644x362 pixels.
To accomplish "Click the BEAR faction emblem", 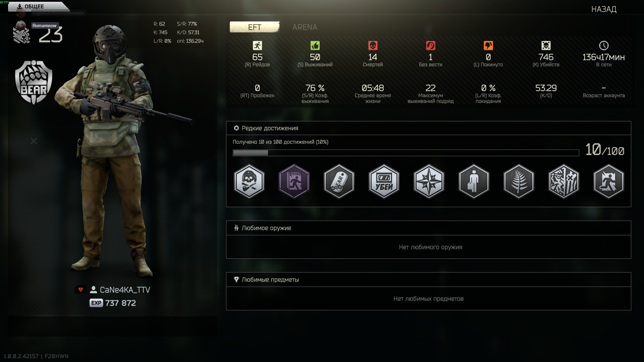I will click(x=34, y=82).
